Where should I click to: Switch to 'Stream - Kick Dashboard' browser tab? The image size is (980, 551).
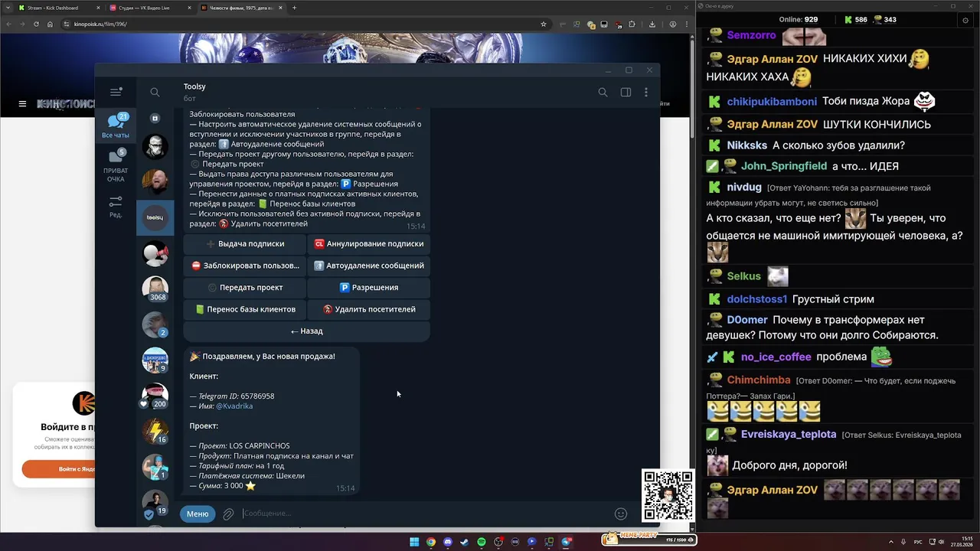(x=58, y=8)
